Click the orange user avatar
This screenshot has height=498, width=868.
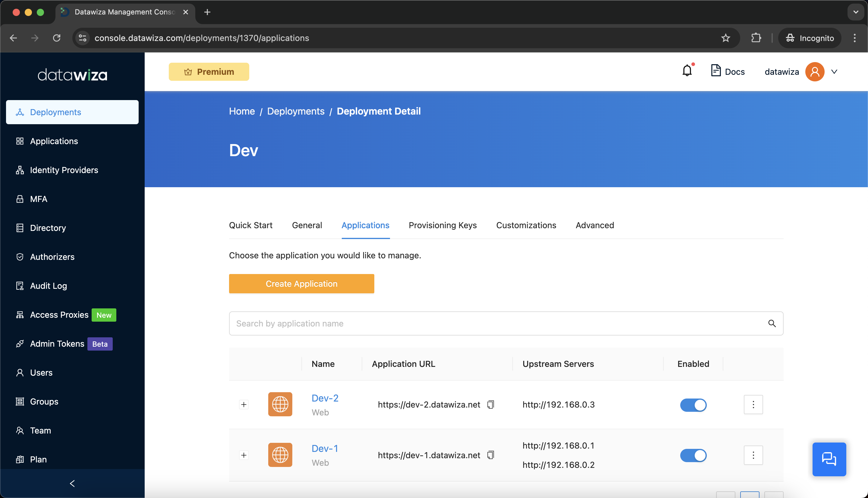click(815, 71)
